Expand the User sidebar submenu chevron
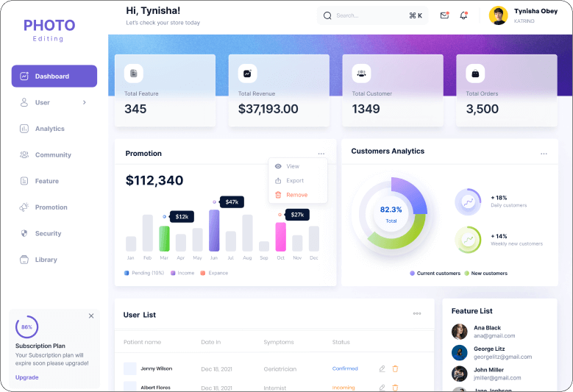This screenshot has width=573, height=392. point(85,102)
